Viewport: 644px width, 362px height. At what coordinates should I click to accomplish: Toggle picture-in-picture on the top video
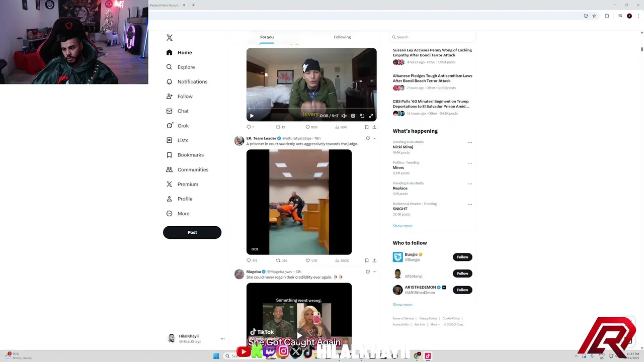pos(362,116)
